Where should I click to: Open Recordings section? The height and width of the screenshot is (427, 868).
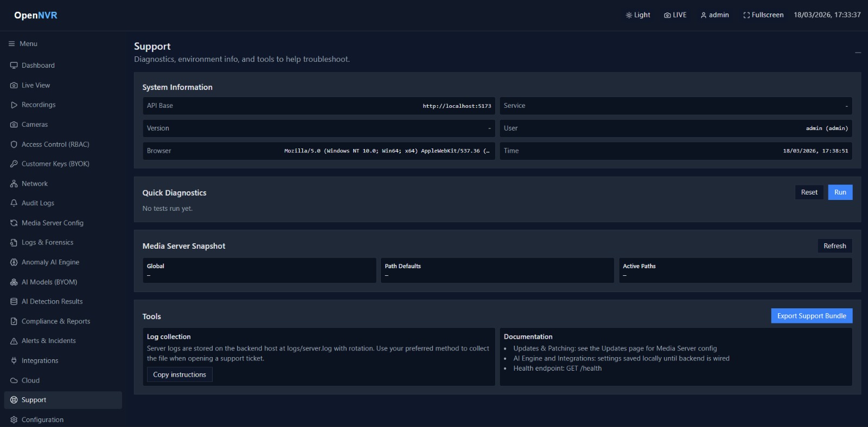tap(63, 105)
